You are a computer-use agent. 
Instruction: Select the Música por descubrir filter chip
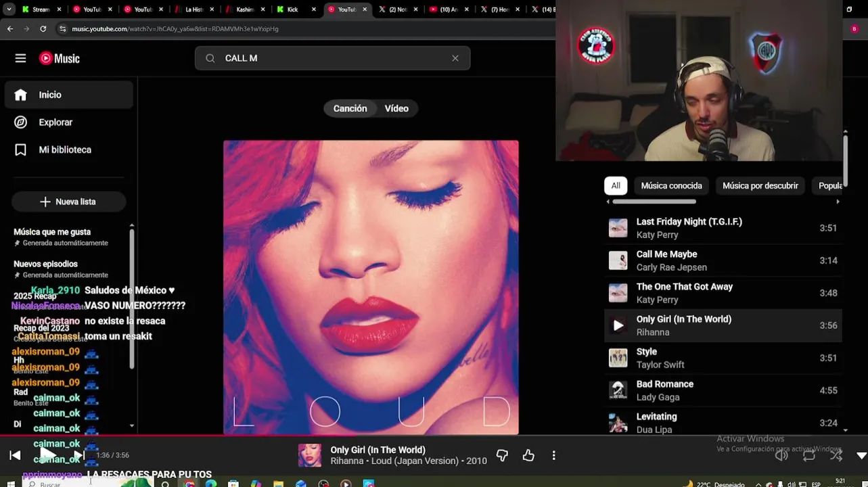coord(760,185)
